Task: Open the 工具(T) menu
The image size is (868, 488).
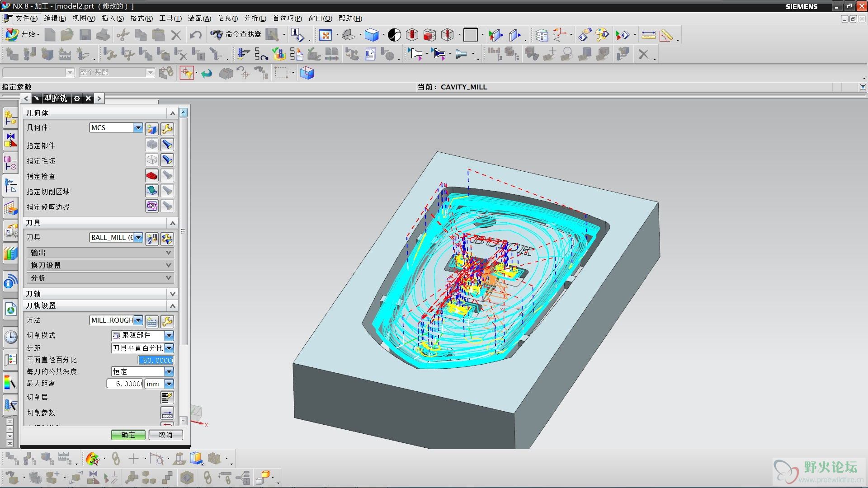Action: click(x=170, y=18)
